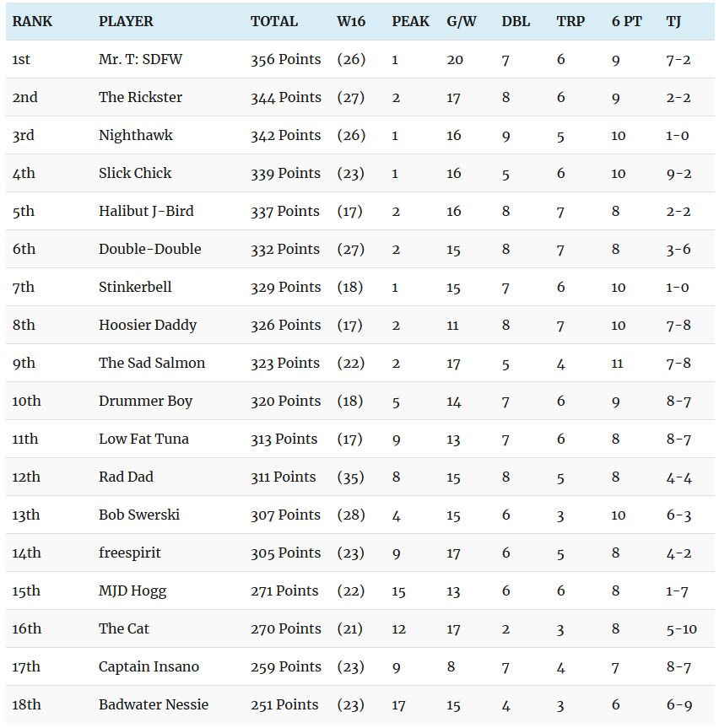This screenshot has height=728, width=719.
Task: Click the W16 column header
Action: pyautogui.click(x=350, y=21)
